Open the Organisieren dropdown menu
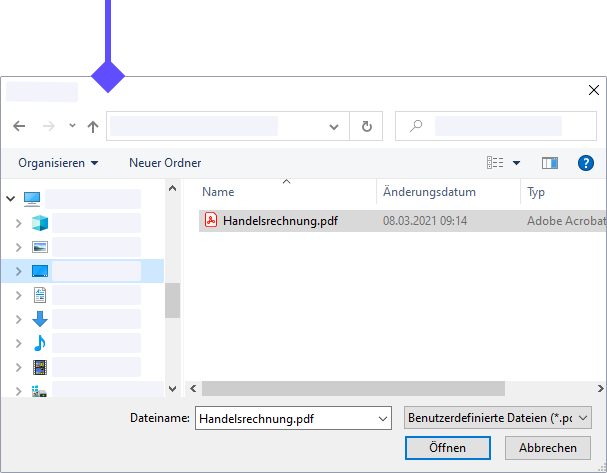Image resolution: width=607 pixels, height=473 pixels. click(58, 163)
